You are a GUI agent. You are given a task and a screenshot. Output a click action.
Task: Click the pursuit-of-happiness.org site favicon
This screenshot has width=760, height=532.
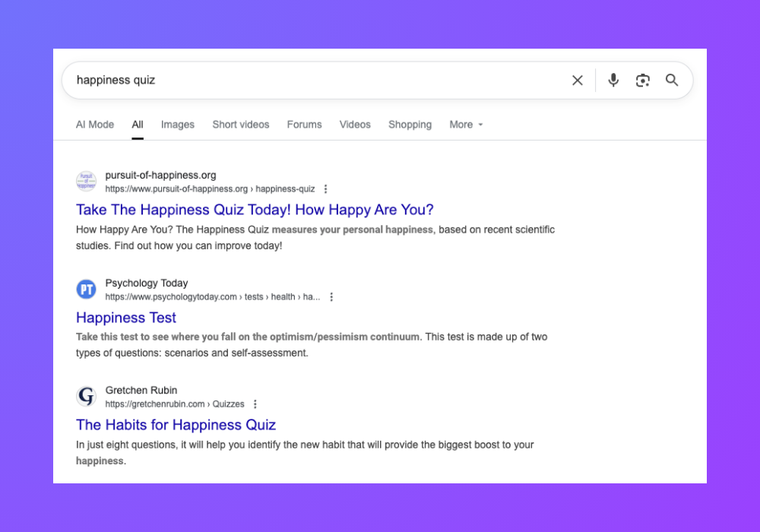[x=87, y=181]
